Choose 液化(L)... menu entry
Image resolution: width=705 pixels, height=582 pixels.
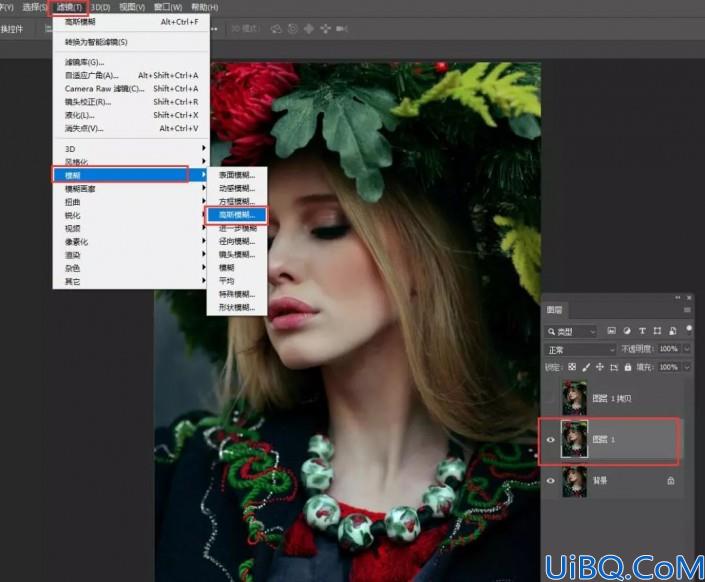131,115
